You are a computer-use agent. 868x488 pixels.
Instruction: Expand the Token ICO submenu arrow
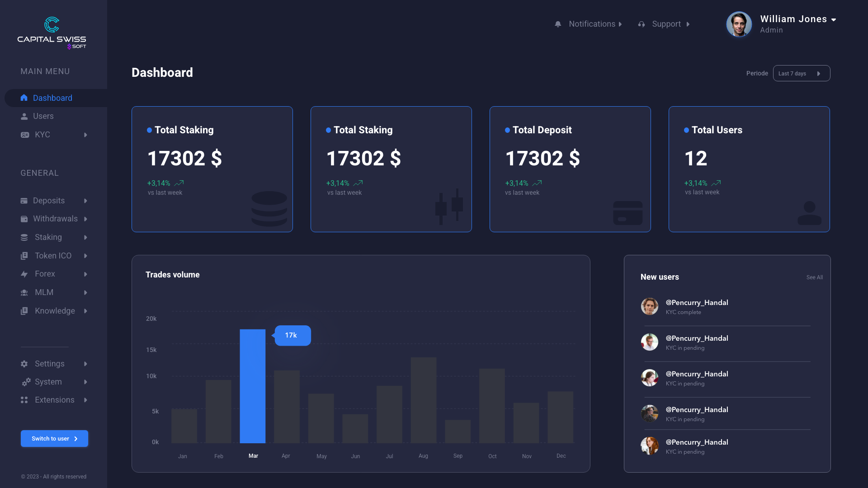pos(85,256)
